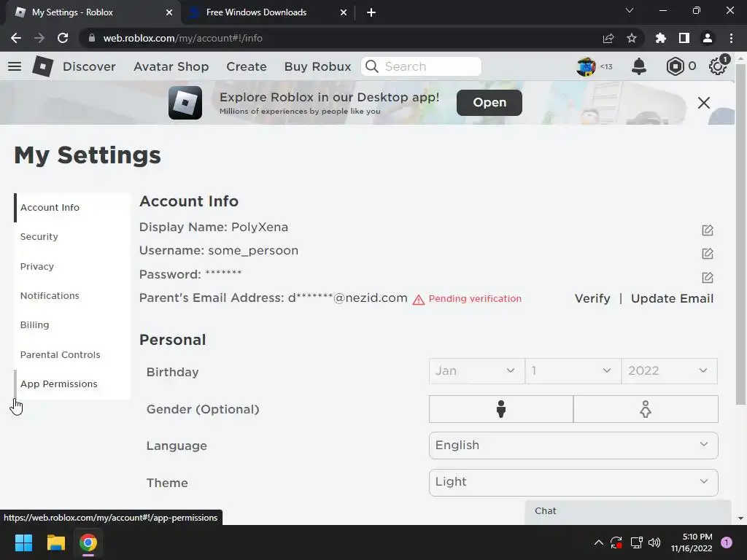This screenshot has width=747, height=560.
Task: Open the volume control in tray
Action: click(x=654, y=542)
